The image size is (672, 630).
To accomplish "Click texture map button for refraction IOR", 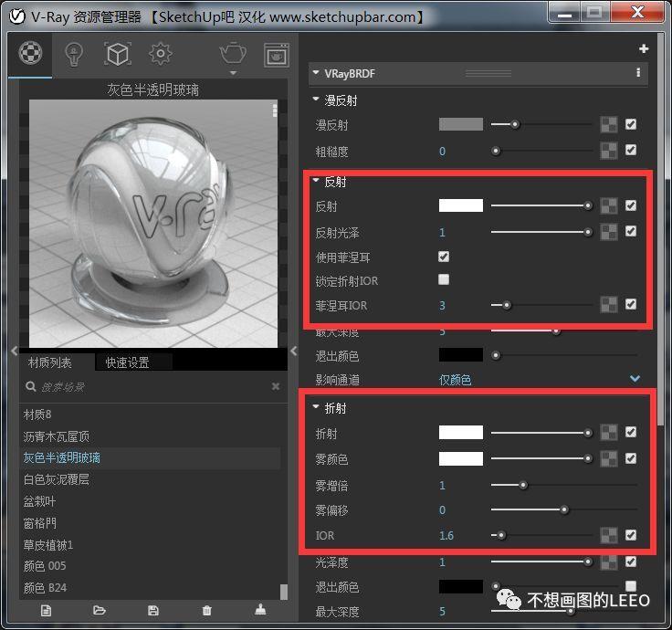I will point(609,535).
